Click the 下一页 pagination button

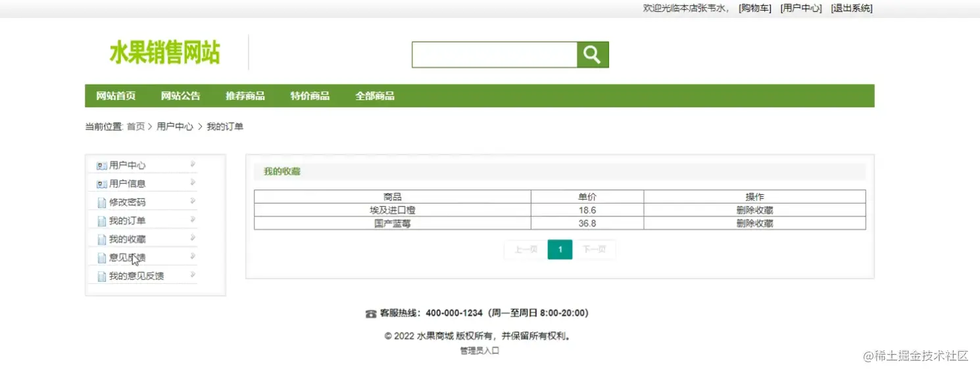coord(594,250)
